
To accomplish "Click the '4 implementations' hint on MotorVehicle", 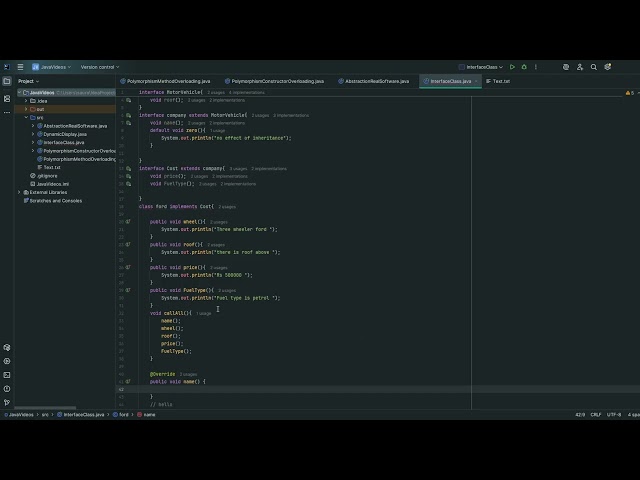I will pos(247,93).
